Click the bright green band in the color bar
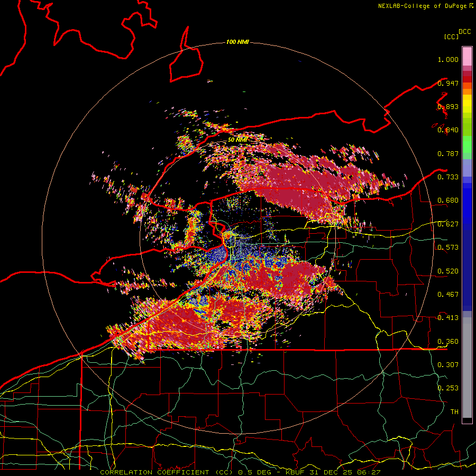The width and height of the screenshot is (476, 476). tap(467, 144)
